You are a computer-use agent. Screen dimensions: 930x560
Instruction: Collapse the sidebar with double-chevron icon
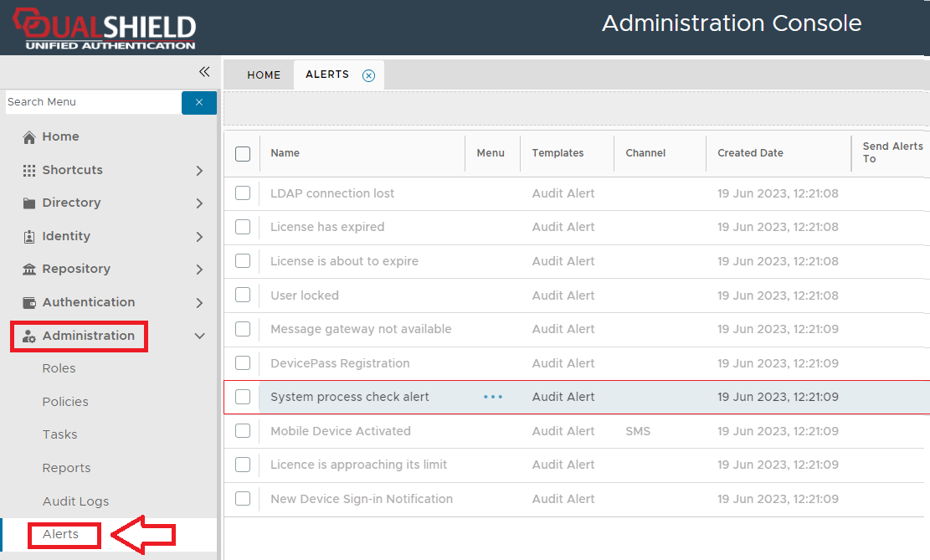(x=203, y=72)
